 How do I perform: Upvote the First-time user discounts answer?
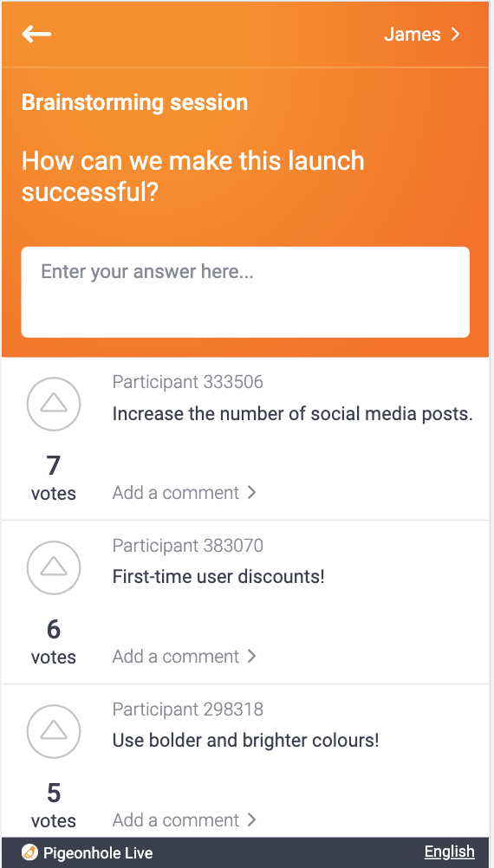pos(54,568)
